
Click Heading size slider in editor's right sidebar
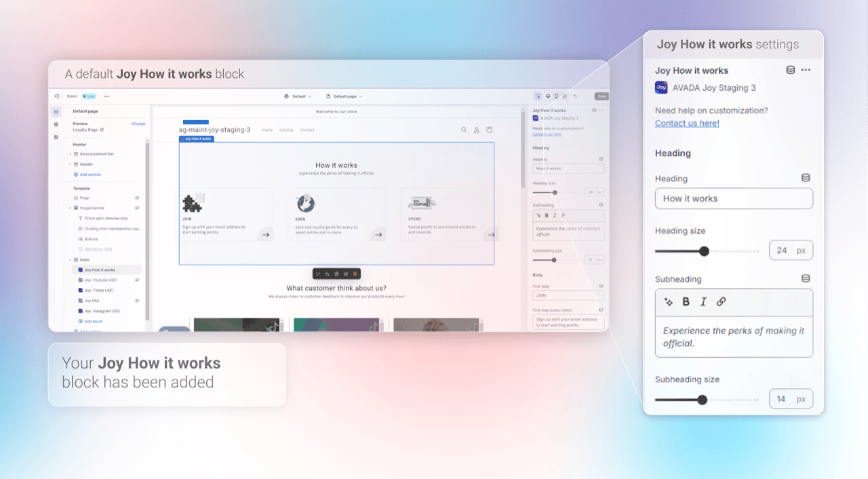pos(556,192)
